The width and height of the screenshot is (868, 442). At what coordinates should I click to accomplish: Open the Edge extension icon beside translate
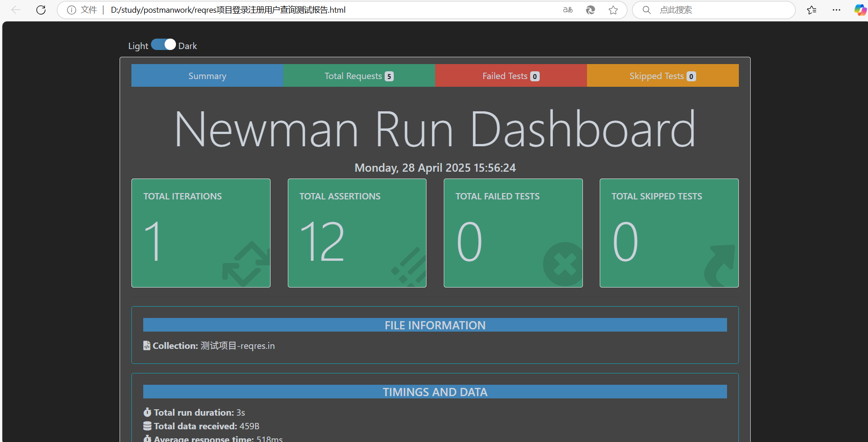point(591,10)
